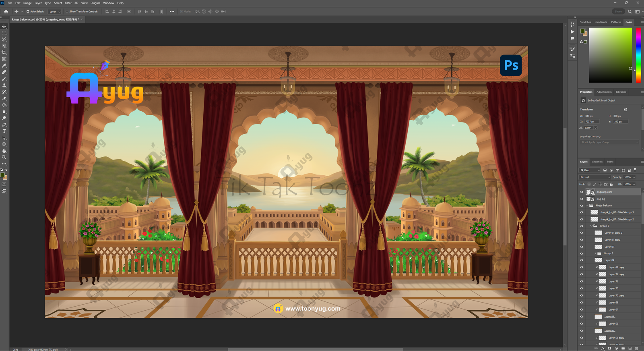Select the Crop tool
Image resolution: width=644 pixels, height=351 pixels.
click(x=4, y=52)
